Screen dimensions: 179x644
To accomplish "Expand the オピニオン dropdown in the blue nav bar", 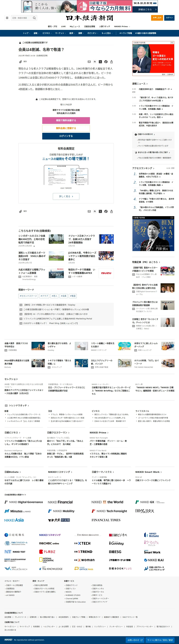I will (x=93, y=33).
